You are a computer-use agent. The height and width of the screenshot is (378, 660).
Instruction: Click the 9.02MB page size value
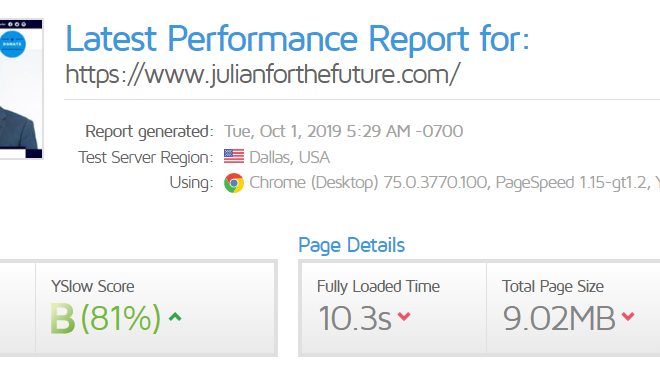tap(559, 318)
